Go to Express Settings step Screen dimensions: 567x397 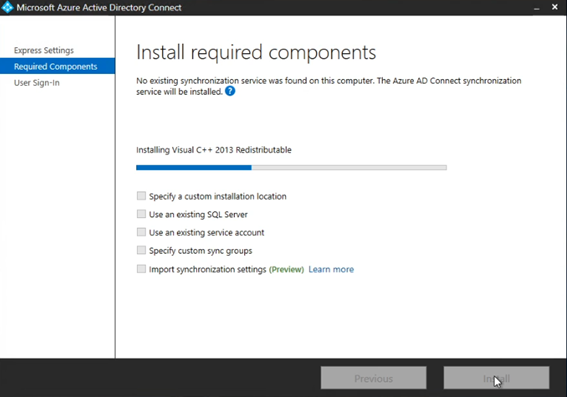(x=44, y=50)
